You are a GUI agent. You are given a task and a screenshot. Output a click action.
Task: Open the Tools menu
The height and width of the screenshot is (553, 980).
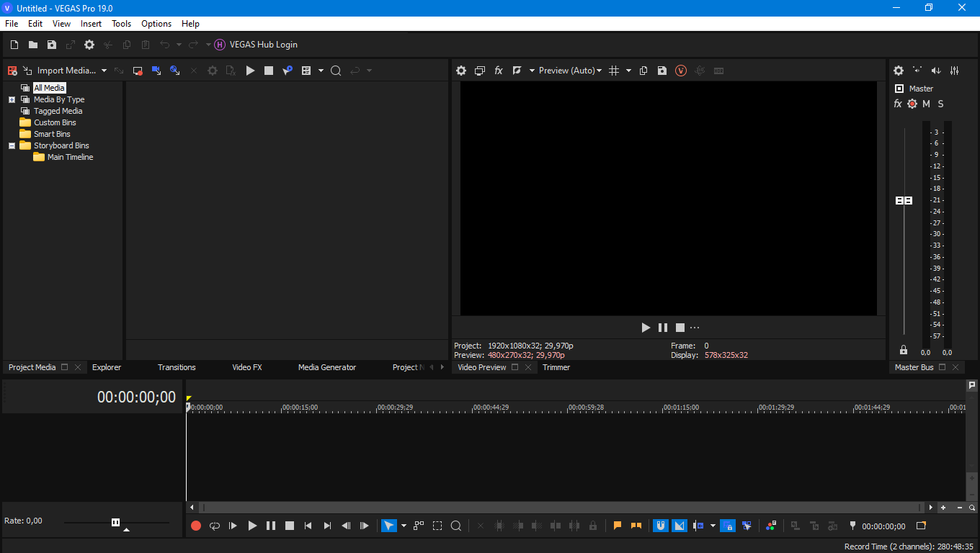(x=122, y=24)
